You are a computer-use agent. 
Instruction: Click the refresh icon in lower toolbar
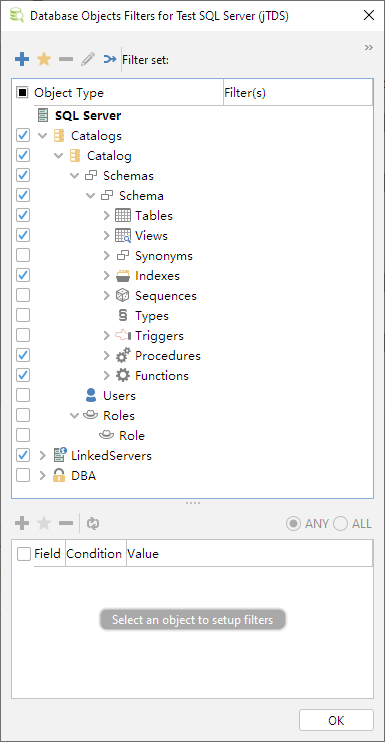click(93, 523)
